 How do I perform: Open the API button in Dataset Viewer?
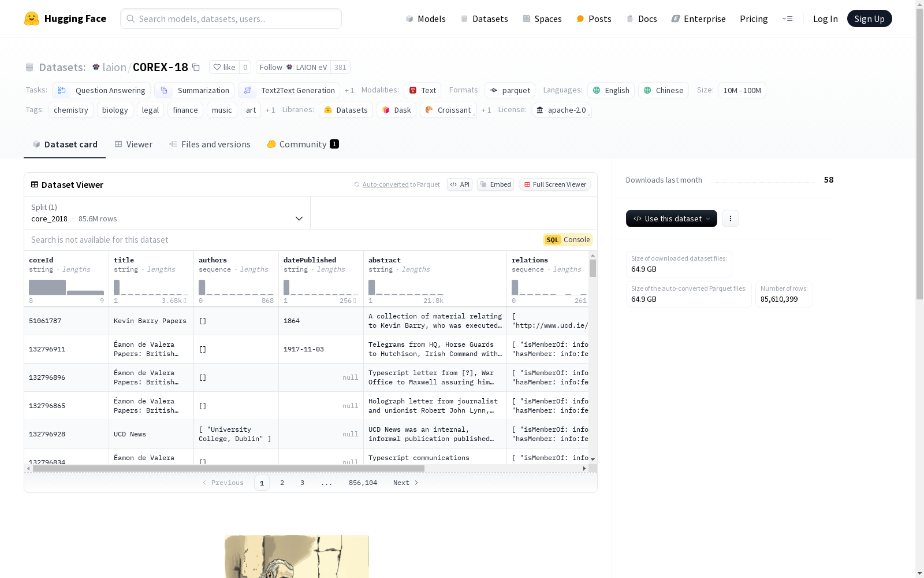(x=460, y=184)
